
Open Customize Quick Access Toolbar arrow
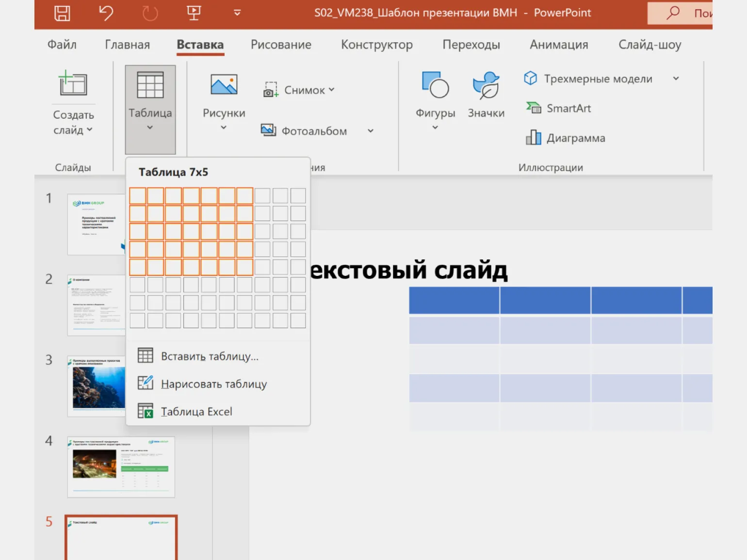[x=237, y=13]
